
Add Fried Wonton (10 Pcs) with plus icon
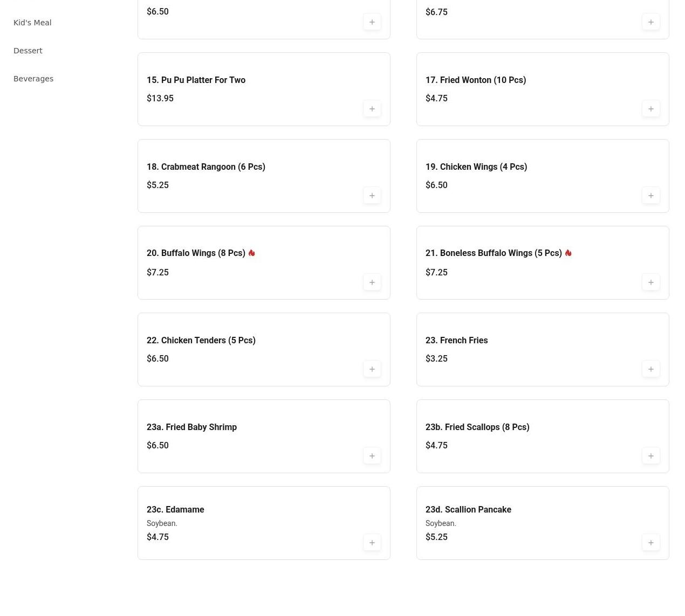click(651, 109)
